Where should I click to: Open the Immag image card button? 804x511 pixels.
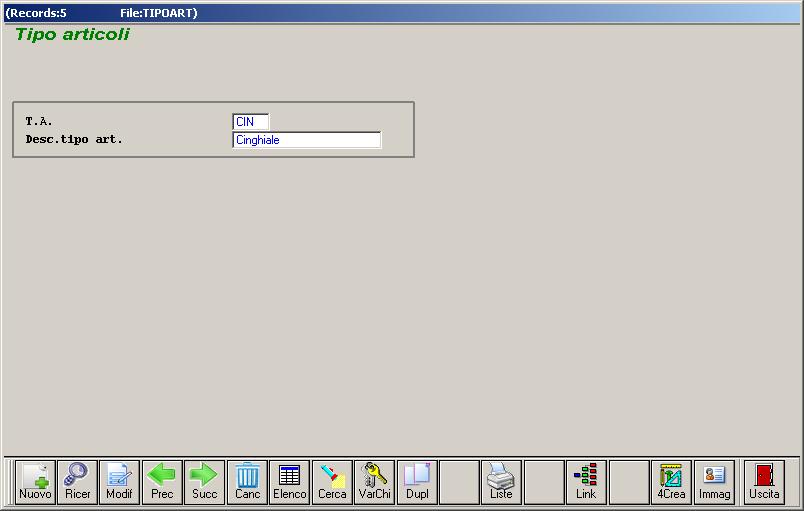click(714, 482)
